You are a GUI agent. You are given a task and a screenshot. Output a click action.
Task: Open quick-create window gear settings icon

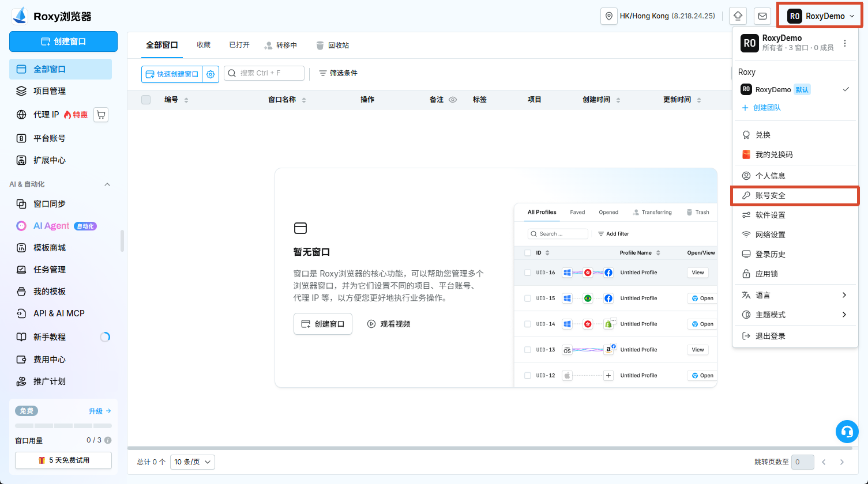click(211, 74)
